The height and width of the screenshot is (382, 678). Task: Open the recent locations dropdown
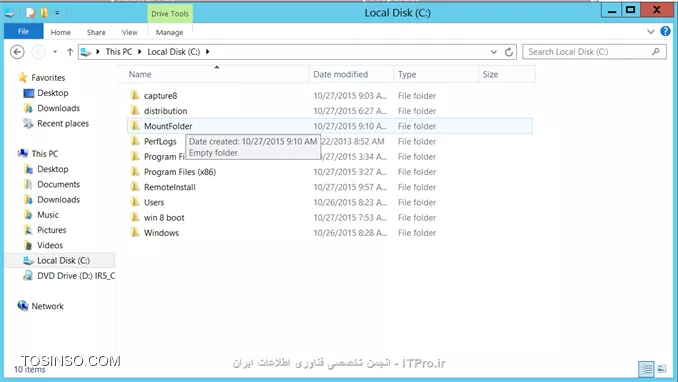[55, 52]
